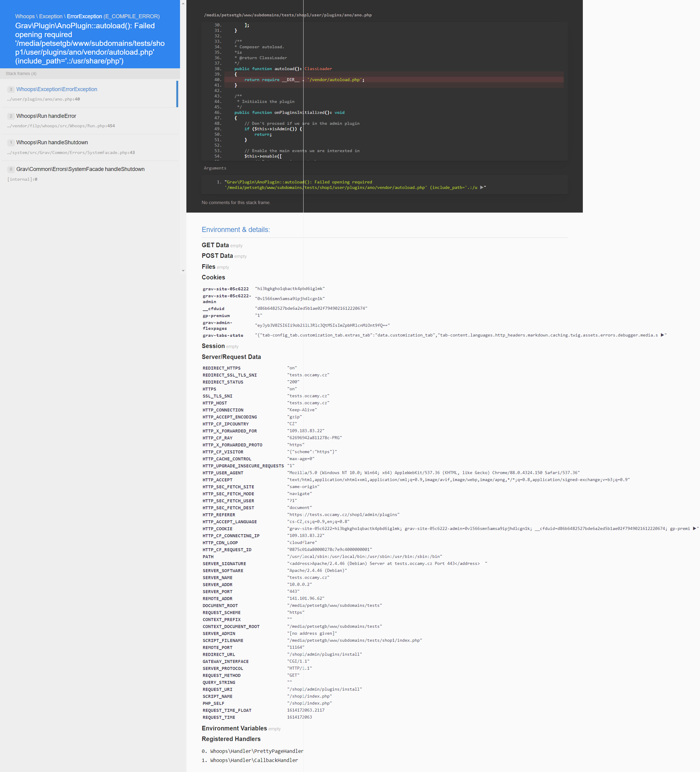The image size is (700, 772).
Task: Click frame number badge 3
Action: [x=11, y=89]
